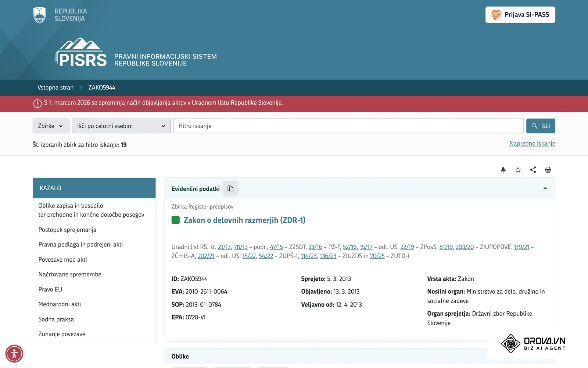588x368 pixels.
Task: Open the accessibility options icon
Action: [x=14, y=354]
